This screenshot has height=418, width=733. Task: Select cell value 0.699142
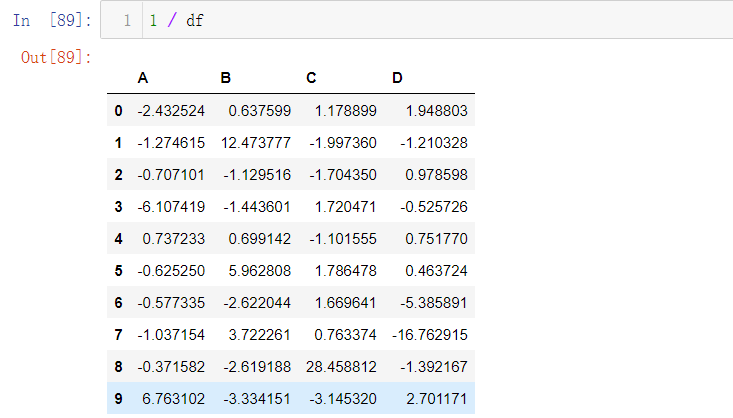coord(259,239)
